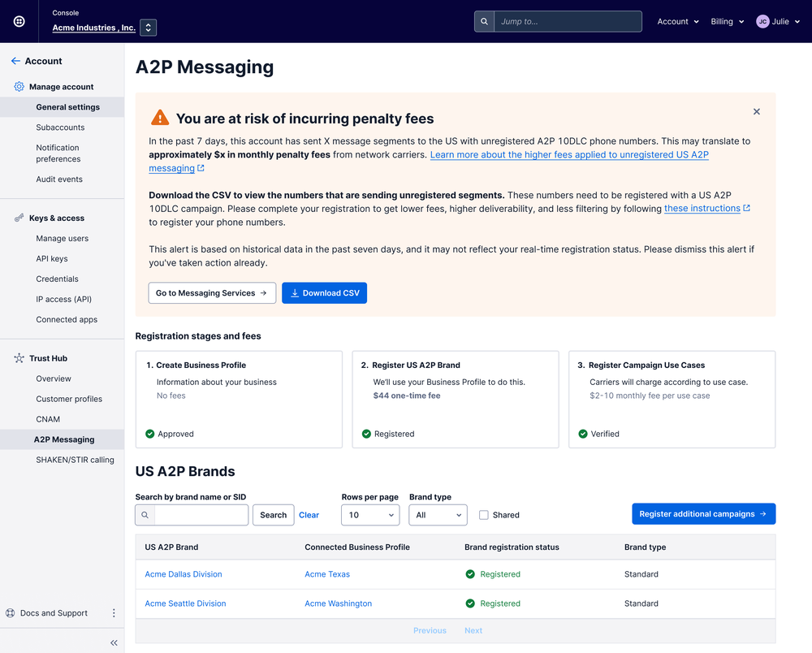
Task: Collapse the sidebar with double chevron icon
Action: pos(114,642)
